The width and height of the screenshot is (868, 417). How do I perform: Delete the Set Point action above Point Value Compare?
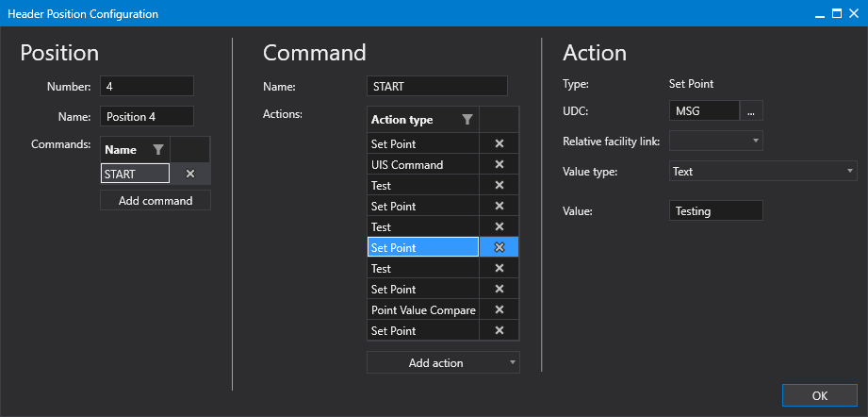(x=499, y=289)
